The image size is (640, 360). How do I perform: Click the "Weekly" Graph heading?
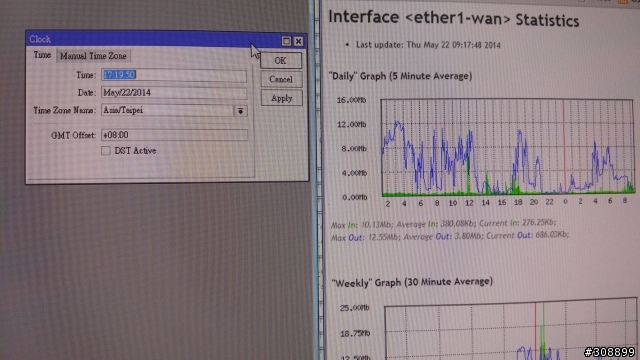coord(412,282)
